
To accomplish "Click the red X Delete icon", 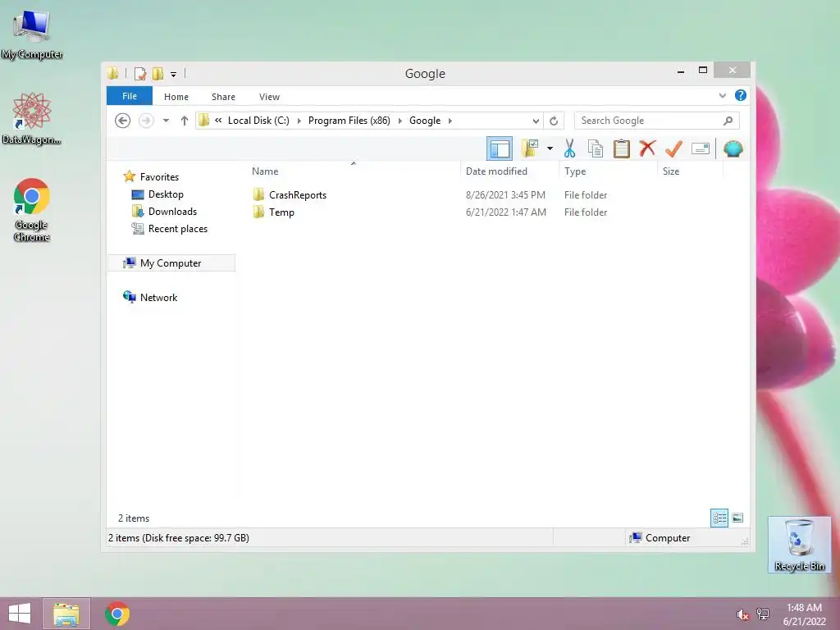I will click(x=647, y=148).
